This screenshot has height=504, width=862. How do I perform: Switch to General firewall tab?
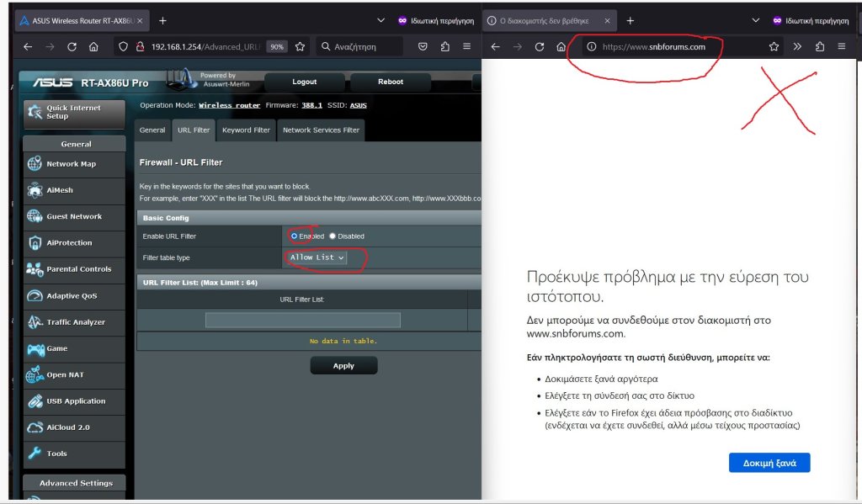pos(152,130)
